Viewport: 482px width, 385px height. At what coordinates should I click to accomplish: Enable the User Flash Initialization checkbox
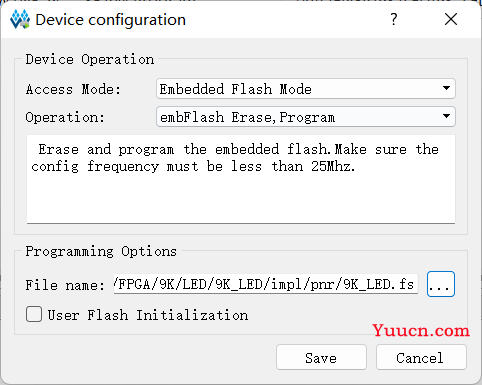pyautogui.click(x=34, y=314)
